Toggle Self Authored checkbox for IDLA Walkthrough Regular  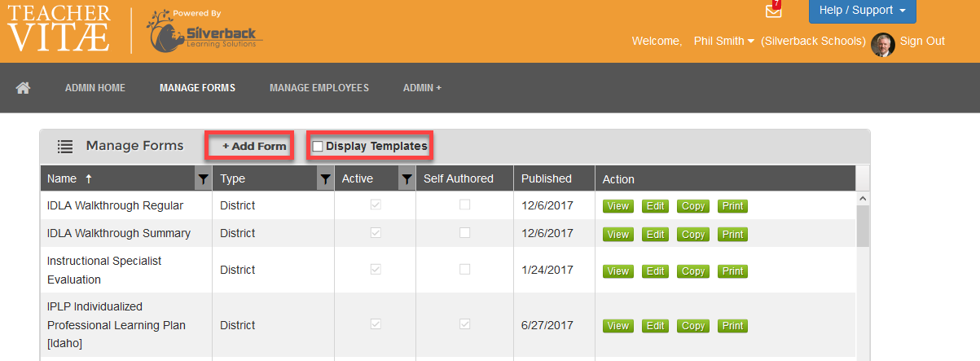[464, 205]
